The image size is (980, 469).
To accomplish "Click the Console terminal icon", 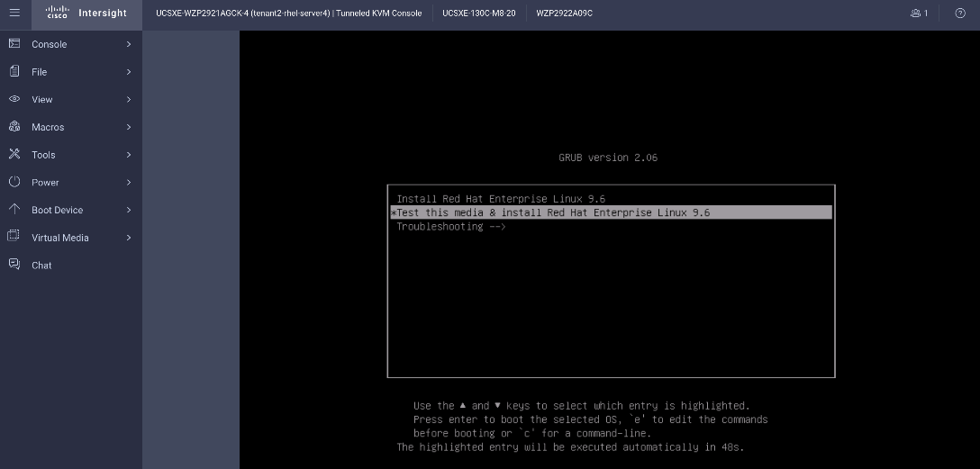I will 14,44.
